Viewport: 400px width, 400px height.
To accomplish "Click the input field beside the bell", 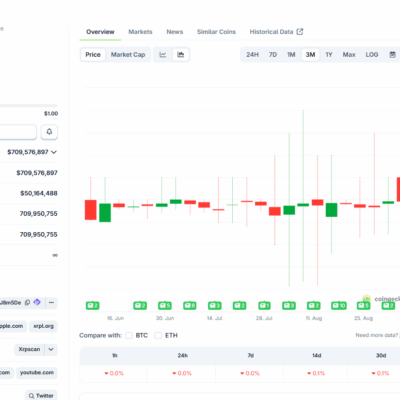I will pos(18,132).
